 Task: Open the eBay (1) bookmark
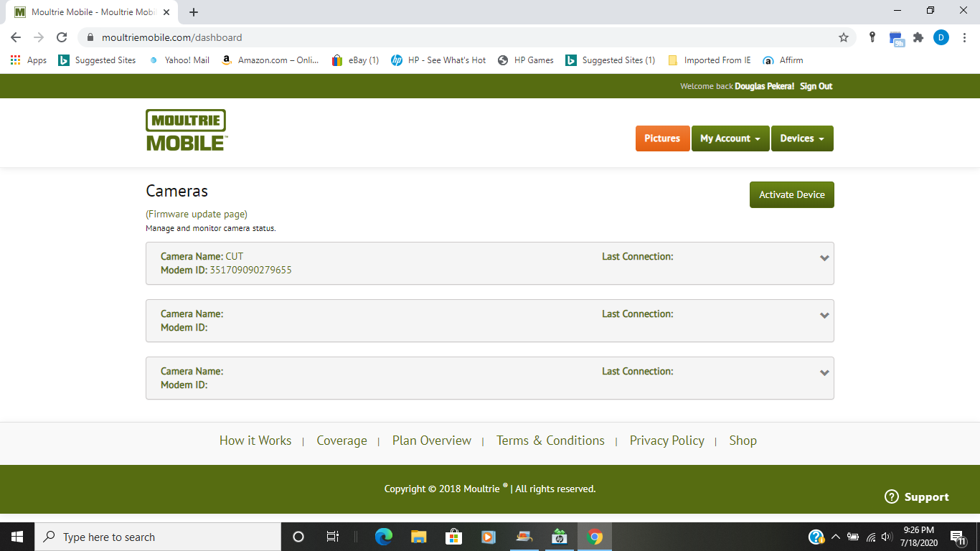click(x=355, y=60)
